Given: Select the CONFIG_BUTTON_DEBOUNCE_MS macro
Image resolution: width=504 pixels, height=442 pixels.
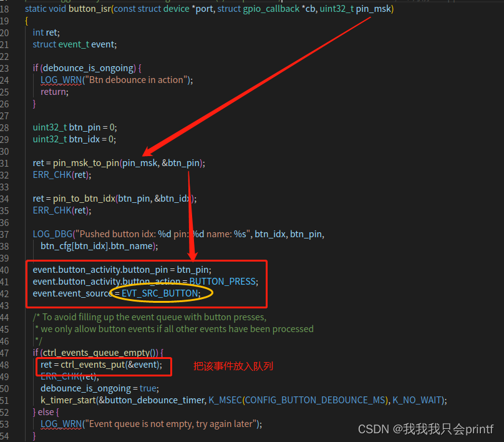Looking at the screenshot, I should coord(315,400).
